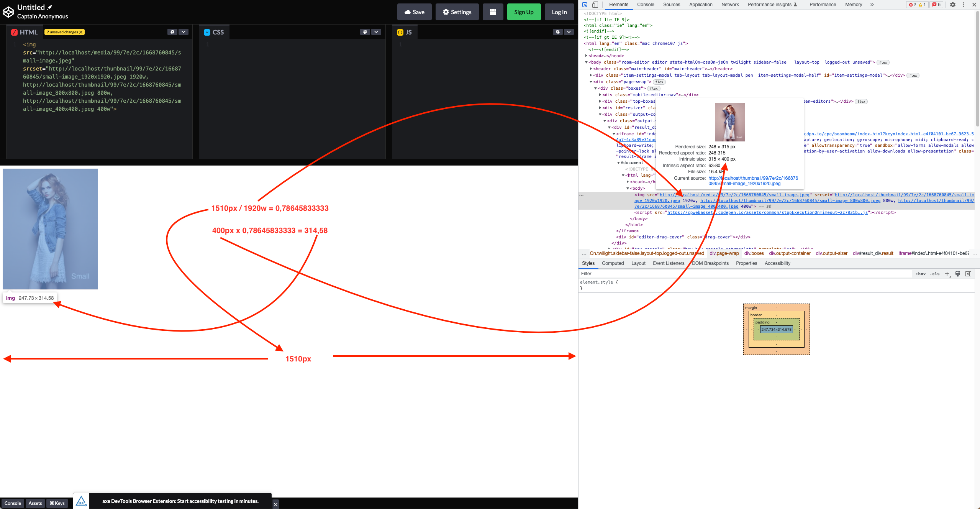
Task: Click the rendered image in preview
Action: pos(50,229)
